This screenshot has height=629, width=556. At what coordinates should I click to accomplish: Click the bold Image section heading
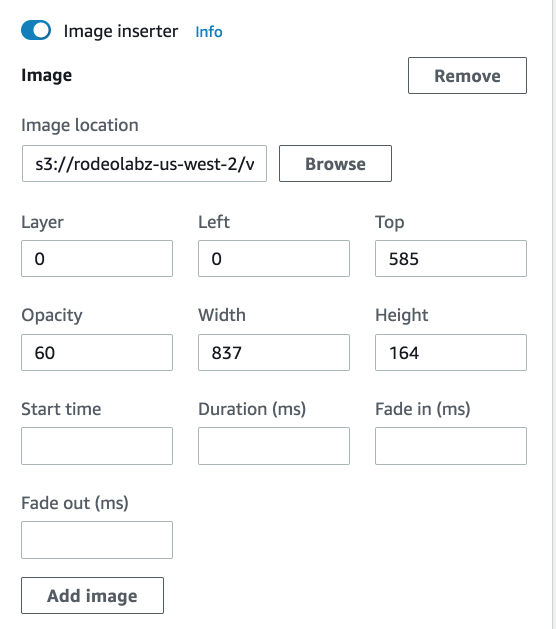[x=47, y=75]
